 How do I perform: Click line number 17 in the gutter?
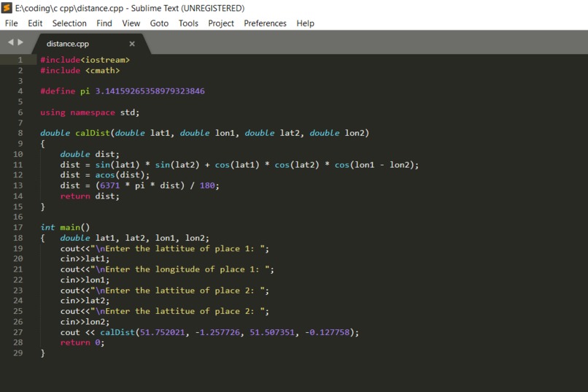coord(18,227)
